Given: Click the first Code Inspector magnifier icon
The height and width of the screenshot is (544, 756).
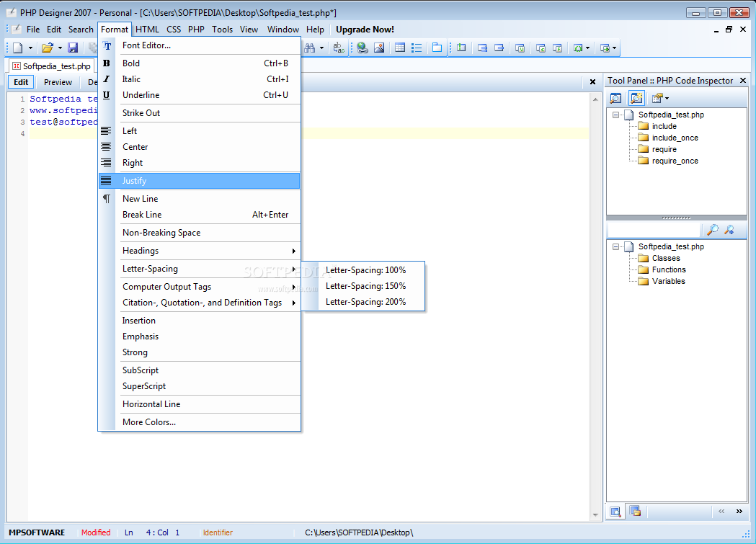Looking at the screenshot, I should coord(615,98).
